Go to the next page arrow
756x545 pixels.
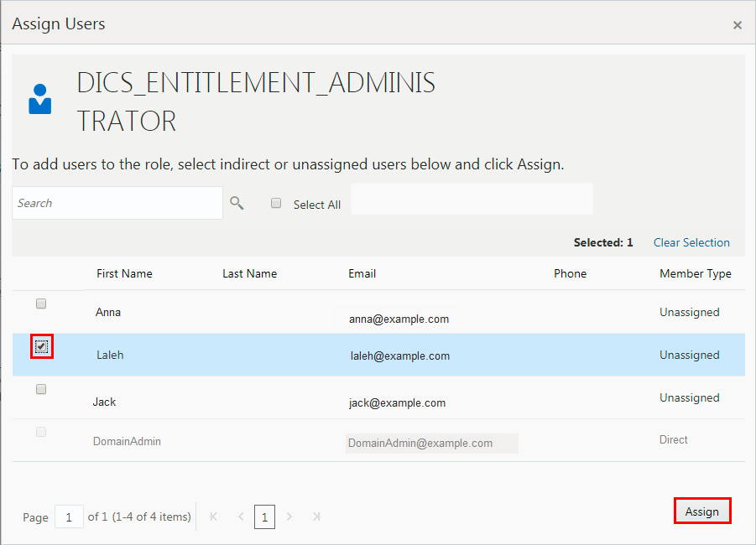(289, 516)
